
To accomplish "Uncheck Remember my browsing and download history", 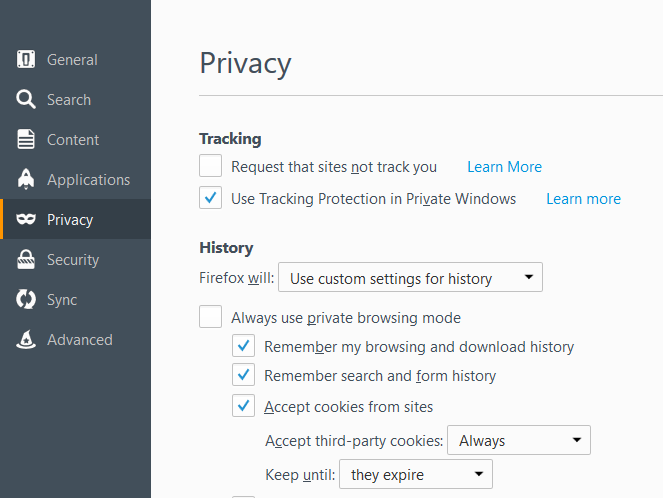I will (x=244, y=345).
